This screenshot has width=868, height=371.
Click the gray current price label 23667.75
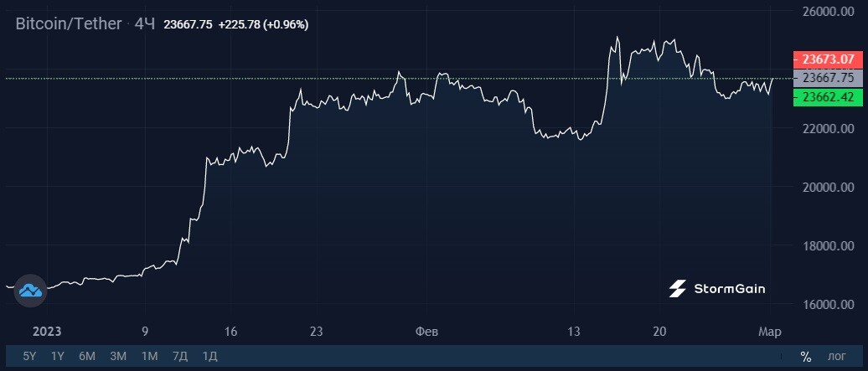[x=828, y=78]
